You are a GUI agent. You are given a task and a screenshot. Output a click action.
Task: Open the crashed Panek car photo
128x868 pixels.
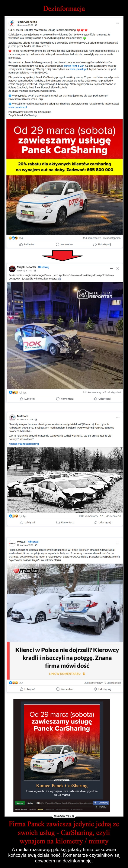tap(64, 336)
